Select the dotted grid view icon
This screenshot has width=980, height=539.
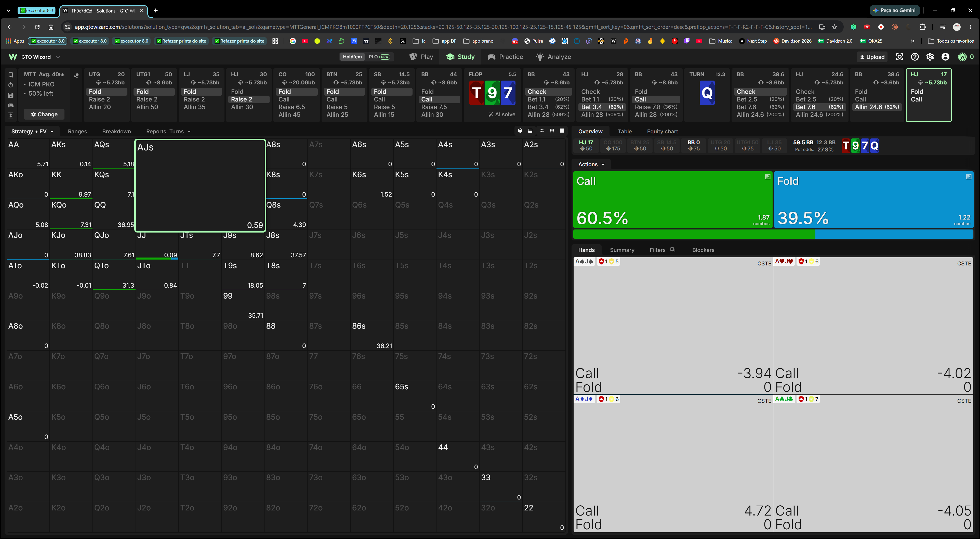(552, 131)
